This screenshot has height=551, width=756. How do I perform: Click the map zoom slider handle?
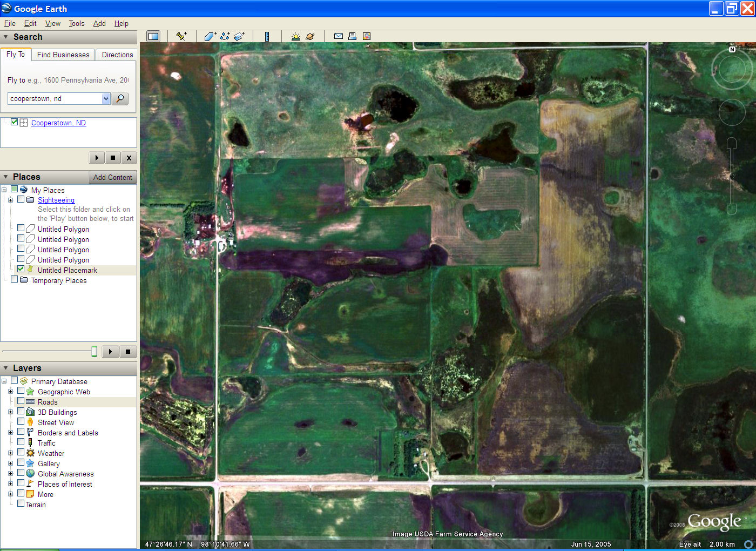pos(732,176)
